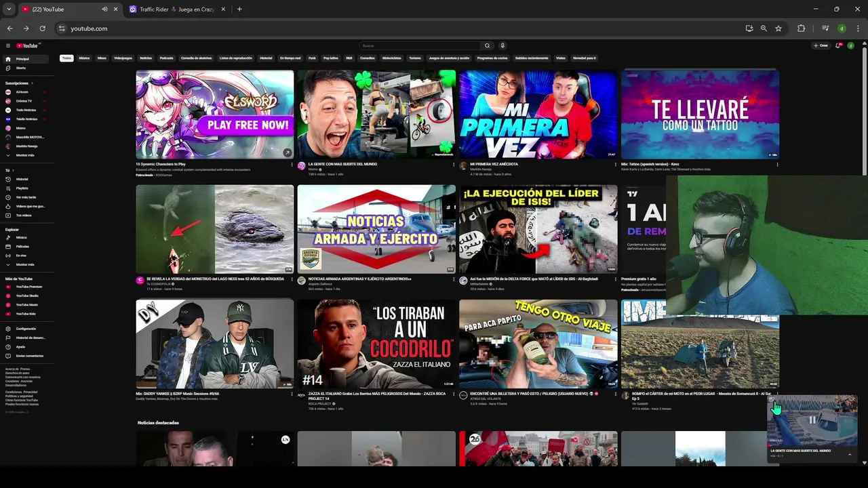Open the YouTube hamburger guide menu
Image resolution: width=868 pixels, height=488 pixels.
8,45
